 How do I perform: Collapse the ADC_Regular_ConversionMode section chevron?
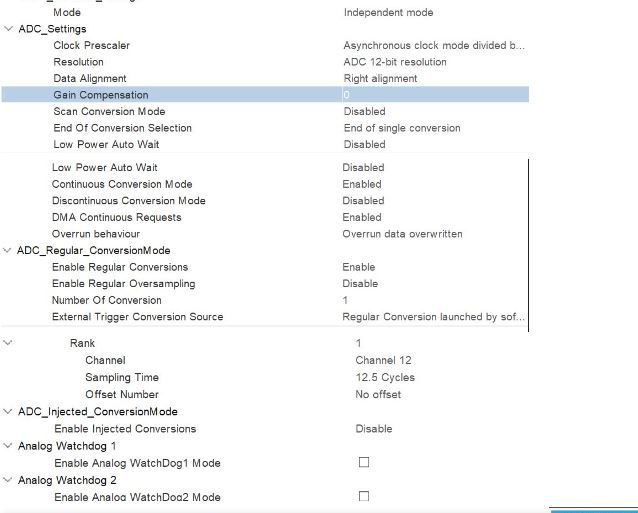tap(7, 251)
